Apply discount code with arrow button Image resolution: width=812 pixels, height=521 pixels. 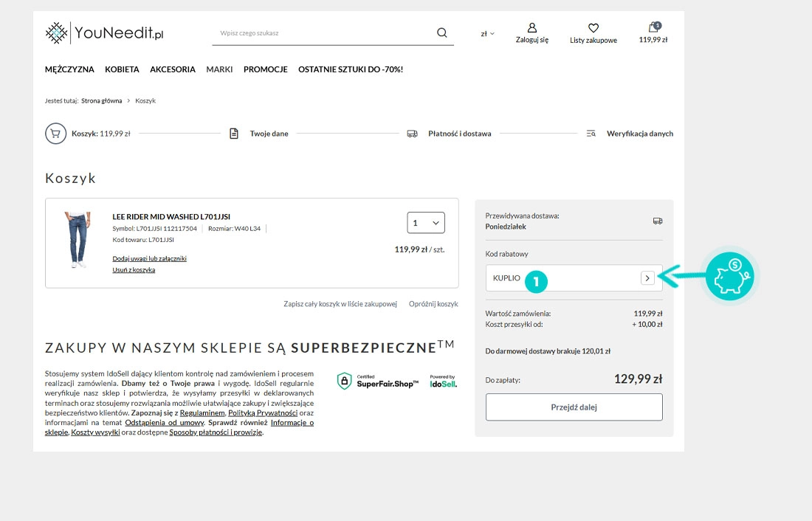(x=647, y=278)
